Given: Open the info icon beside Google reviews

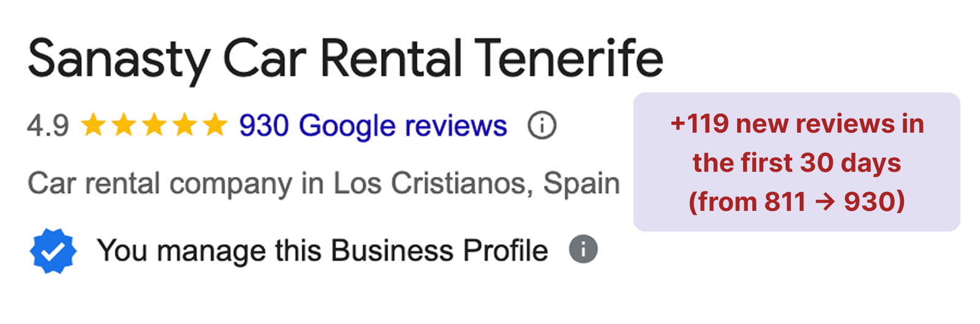Looking at the screenshot, I should (542, 126).
